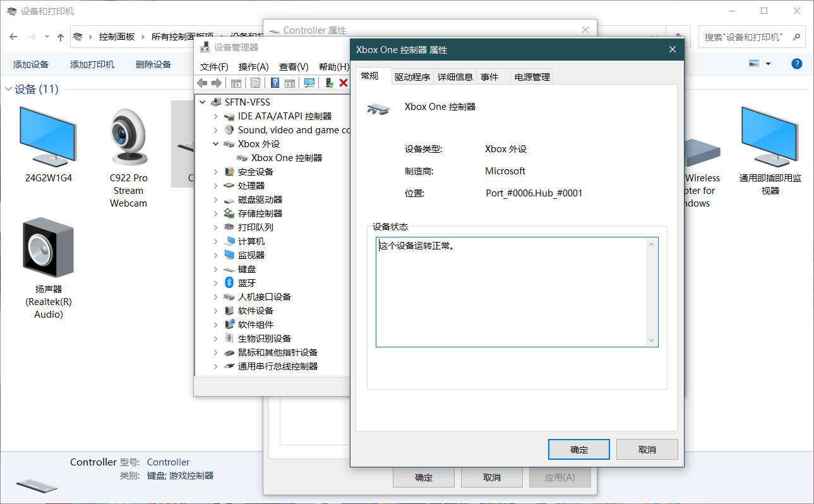
Task: Collapse the SFTN-VFSS root node
Action: [x=202, y=102]
